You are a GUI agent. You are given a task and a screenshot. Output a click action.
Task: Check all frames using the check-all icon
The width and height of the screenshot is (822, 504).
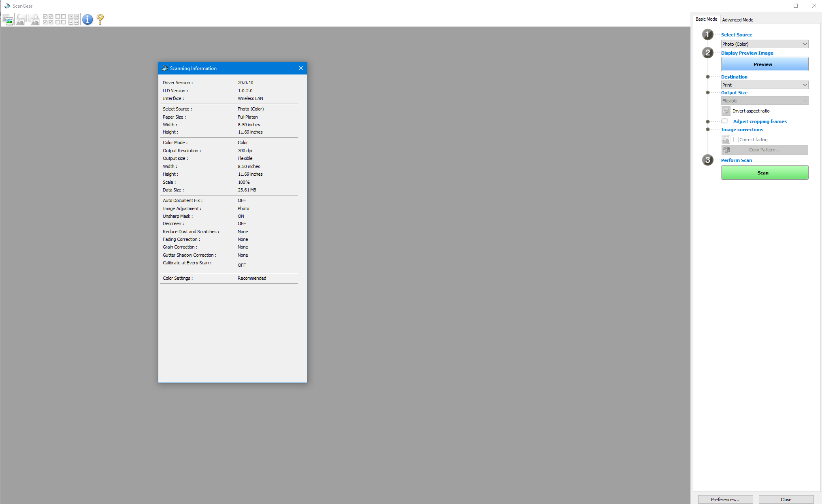coord(47,19)
